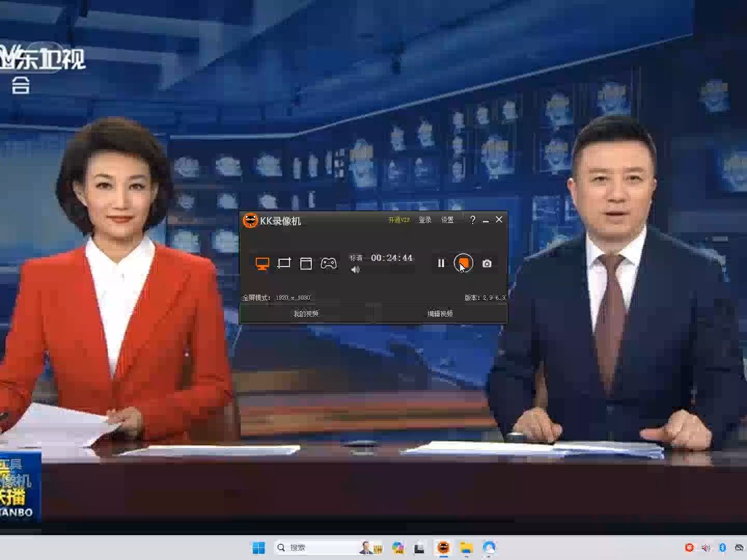Click the 版本 2.9.6.3 version text
The image size is (747, 560).
click(485, 298)
